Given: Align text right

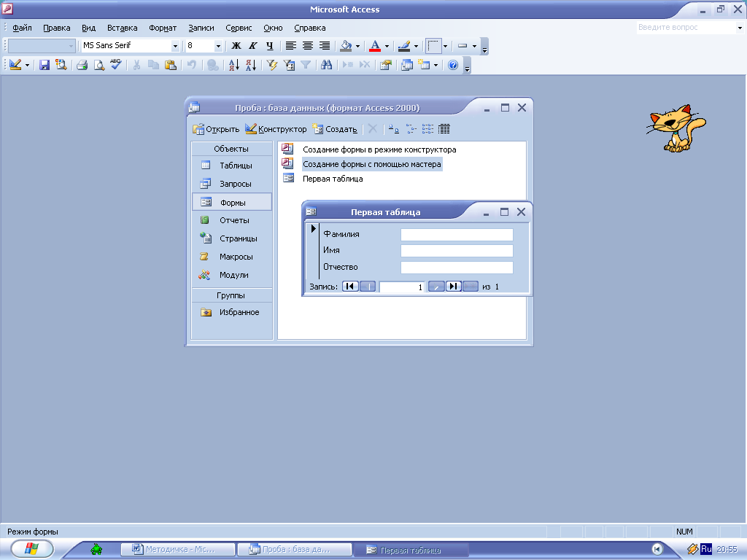Looking at the screenshot, I should coord(325,46).
